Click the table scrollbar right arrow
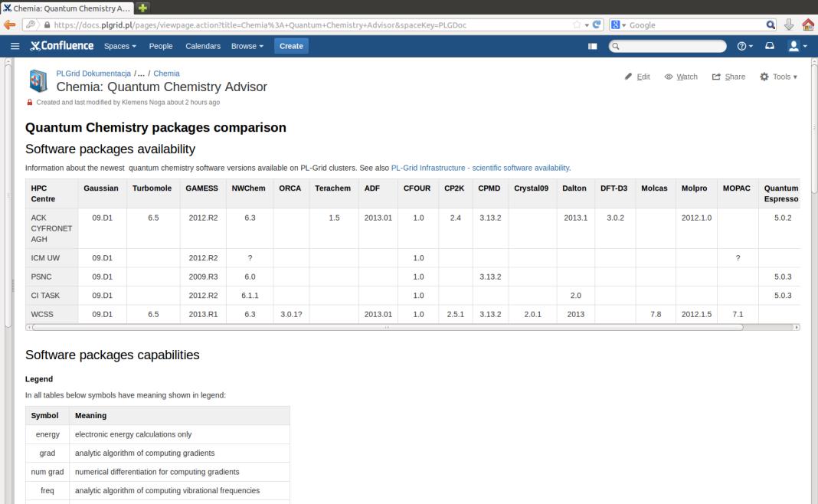The width and height of the screenshot is (818, 504). click(796, 327)
